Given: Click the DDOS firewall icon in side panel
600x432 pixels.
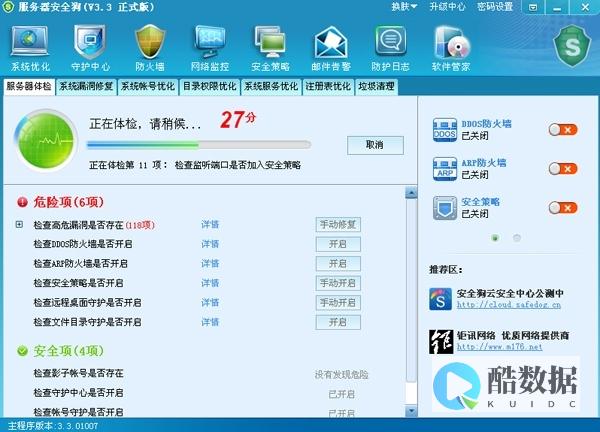Looking at the screenshot, I should point(445,130).
